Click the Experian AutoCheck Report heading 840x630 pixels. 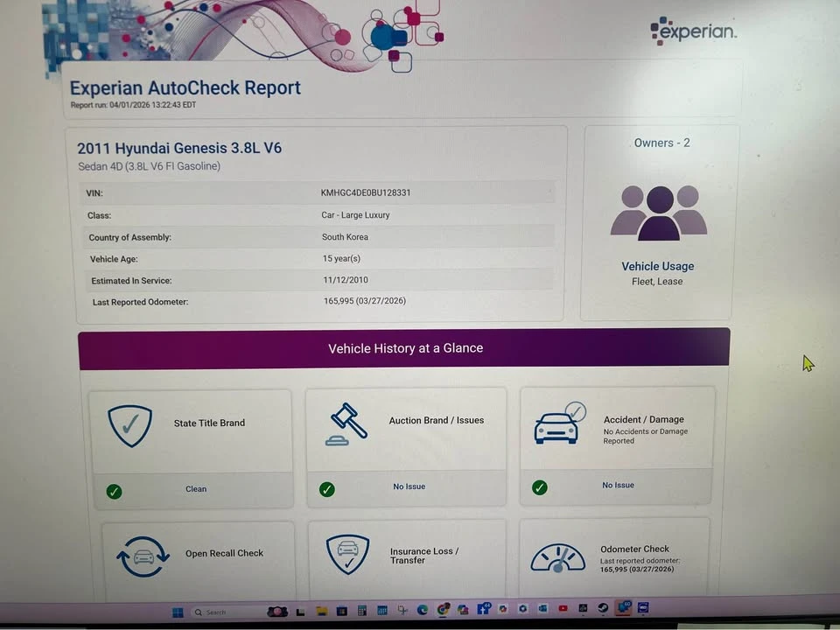pos(185,87)
